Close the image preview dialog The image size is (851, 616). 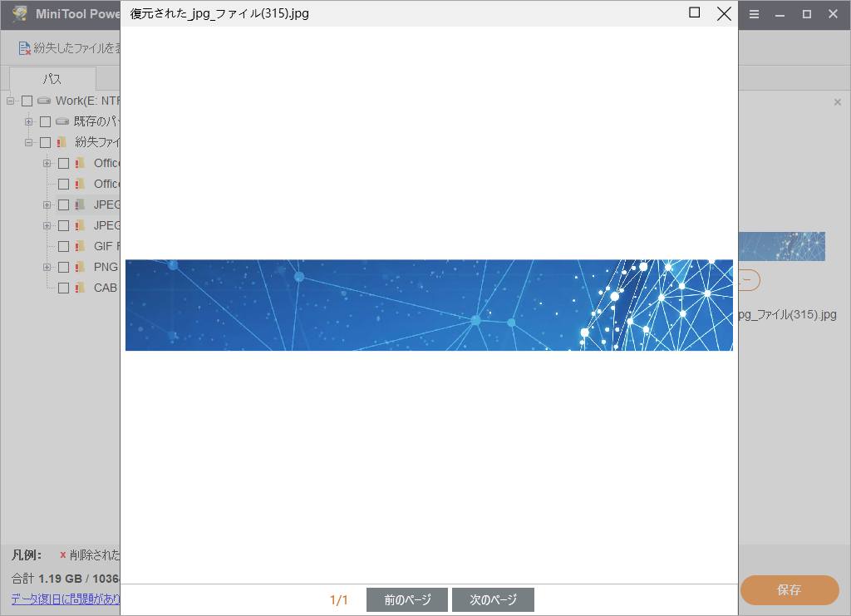pyautogui.click(x=724, y=13)
